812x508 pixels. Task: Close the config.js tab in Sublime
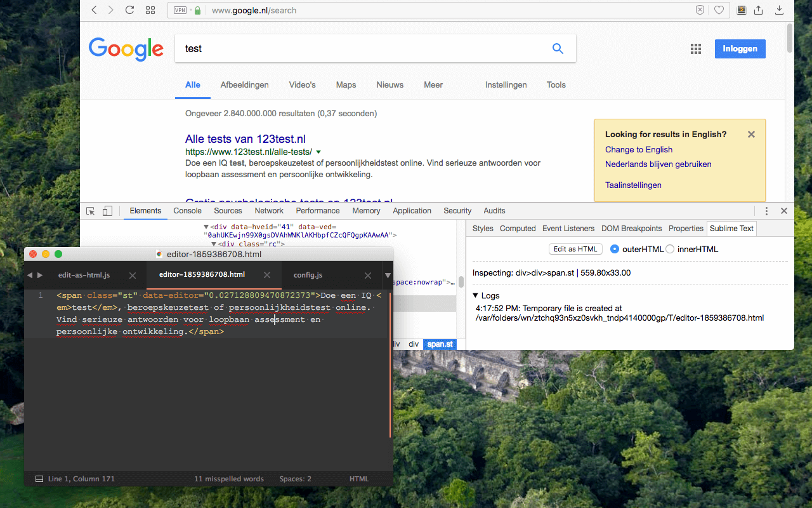tap(368, 275)
